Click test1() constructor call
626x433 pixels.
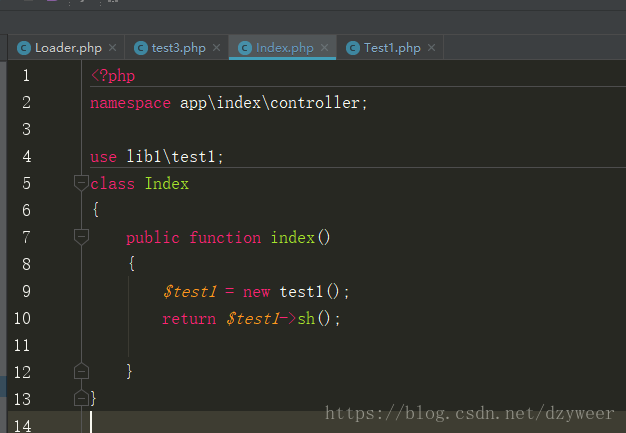click(x=310, y=292)
